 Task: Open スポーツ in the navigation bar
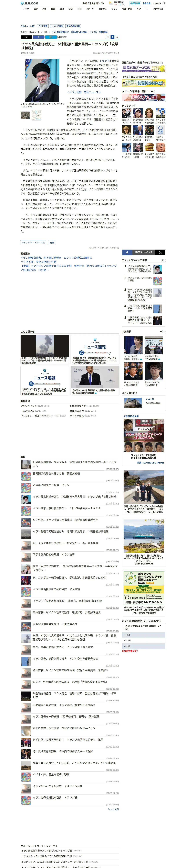tap(90, 9)
